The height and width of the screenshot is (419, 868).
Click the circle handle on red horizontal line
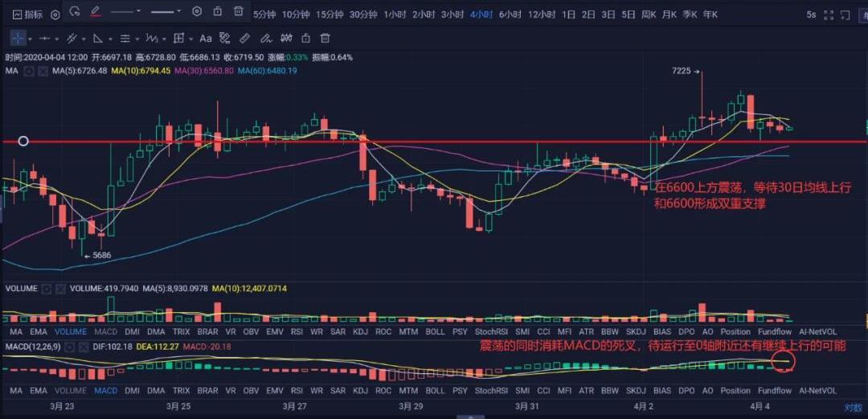pos(23,141)
